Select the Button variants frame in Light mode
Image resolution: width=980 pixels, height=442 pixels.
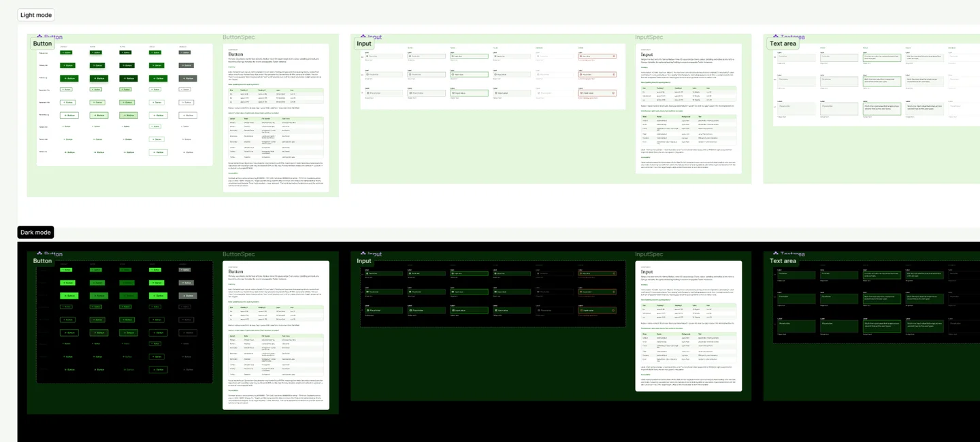(x=125, y=104)
